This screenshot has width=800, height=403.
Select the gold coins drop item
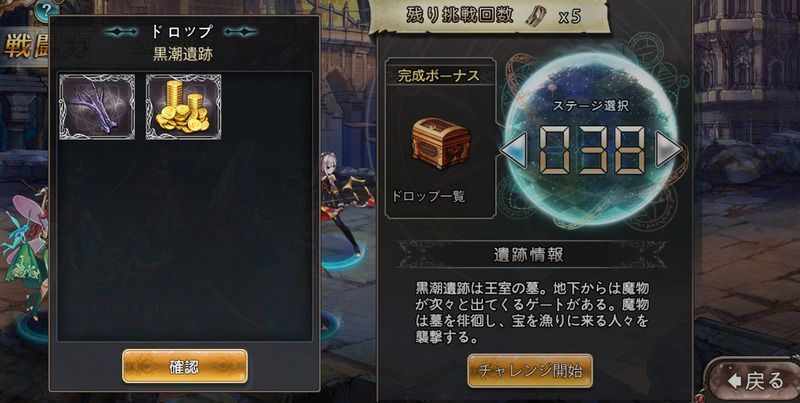pyautogui.click(x=184, y=107)
